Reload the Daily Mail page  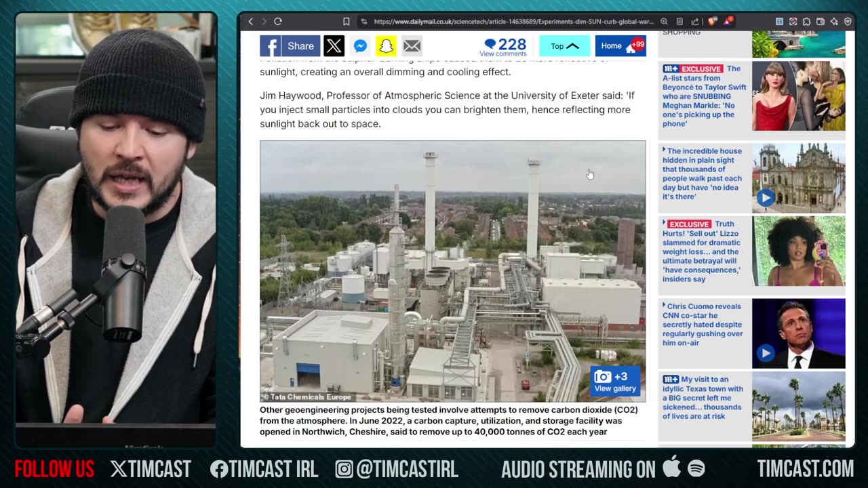pyautogui.click(x=278, y=22)
